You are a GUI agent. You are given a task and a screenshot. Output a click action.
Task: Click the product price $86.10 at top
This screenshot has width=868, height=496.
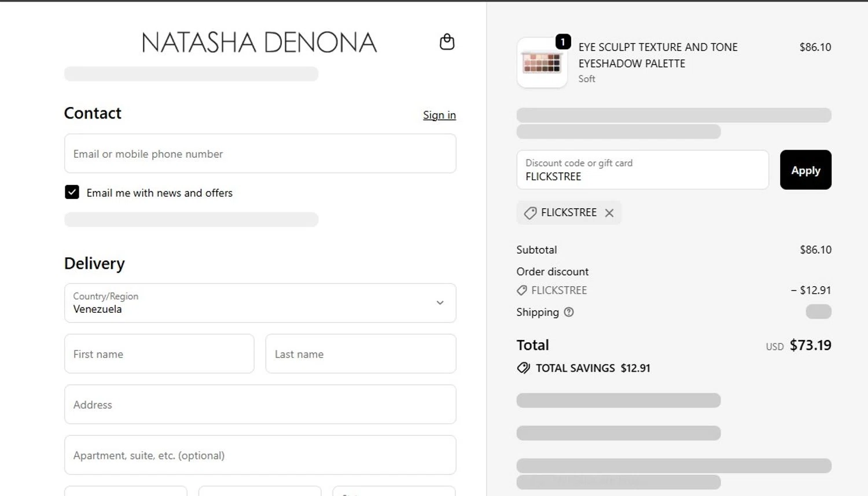click(815, 47)
